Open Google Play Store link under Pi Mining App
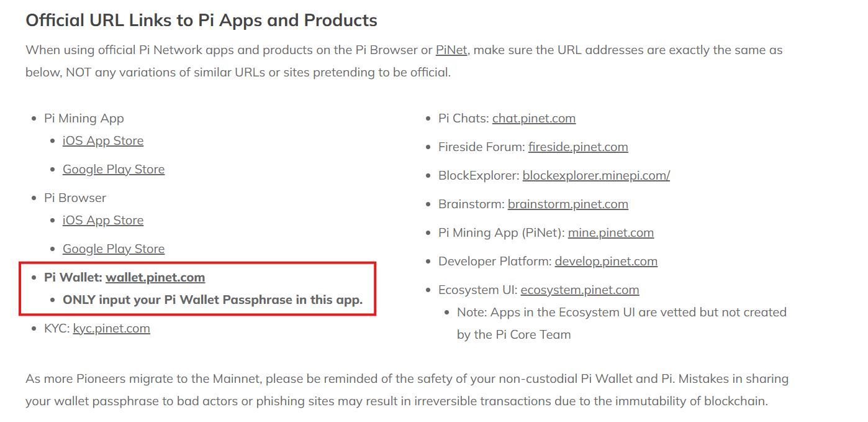The height and width of the screenshot is (422, 868). (x=114, y=170)
